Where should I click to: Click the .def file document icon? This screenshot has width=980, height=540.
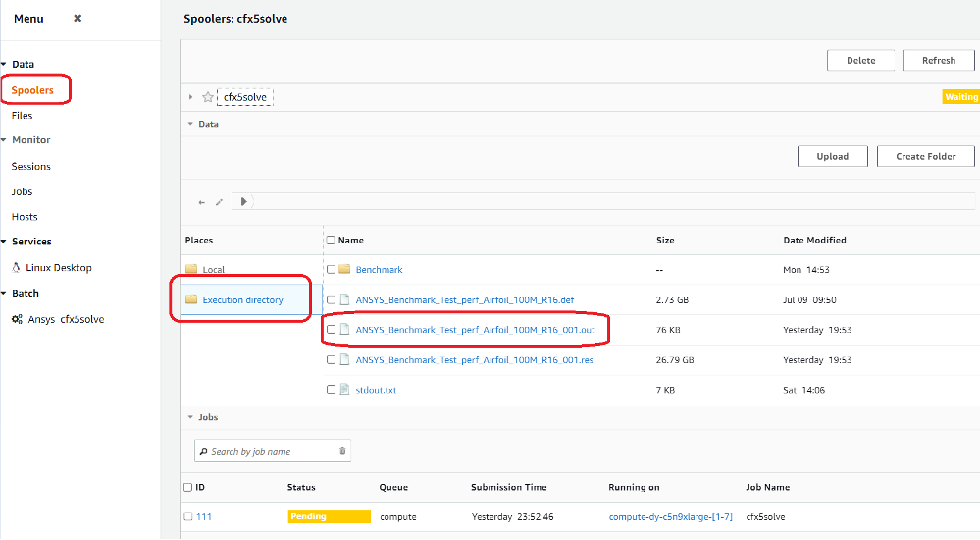click(x=344, y=299)
